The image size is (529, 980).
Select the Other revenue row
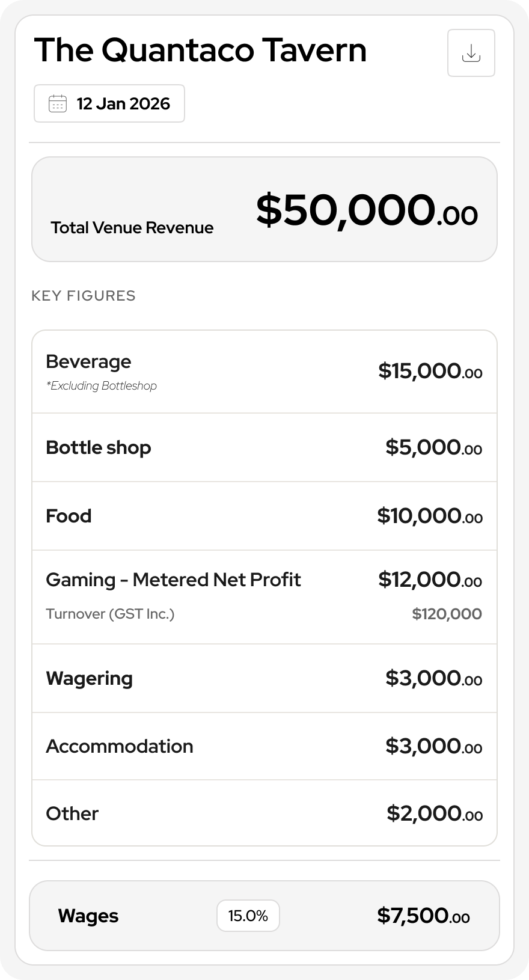(264, 813)
